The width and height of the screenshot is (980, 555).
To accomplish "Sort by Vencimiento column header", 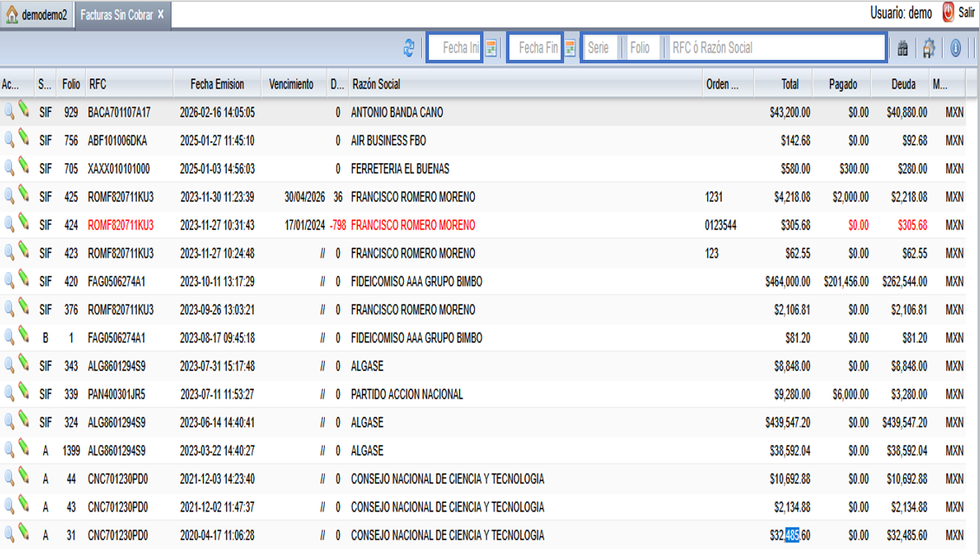I will [x=294, y=84].
